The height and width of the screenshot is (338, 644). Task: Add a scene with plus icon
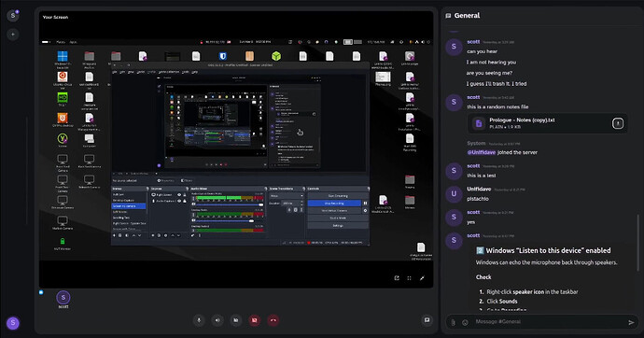(x=114, y=235)
